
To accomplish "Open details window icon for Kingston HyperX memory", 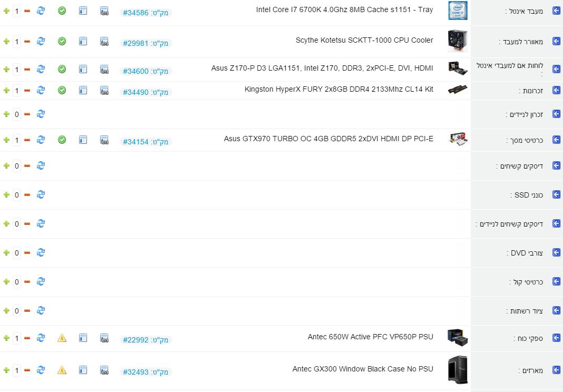I will point(83,90).
